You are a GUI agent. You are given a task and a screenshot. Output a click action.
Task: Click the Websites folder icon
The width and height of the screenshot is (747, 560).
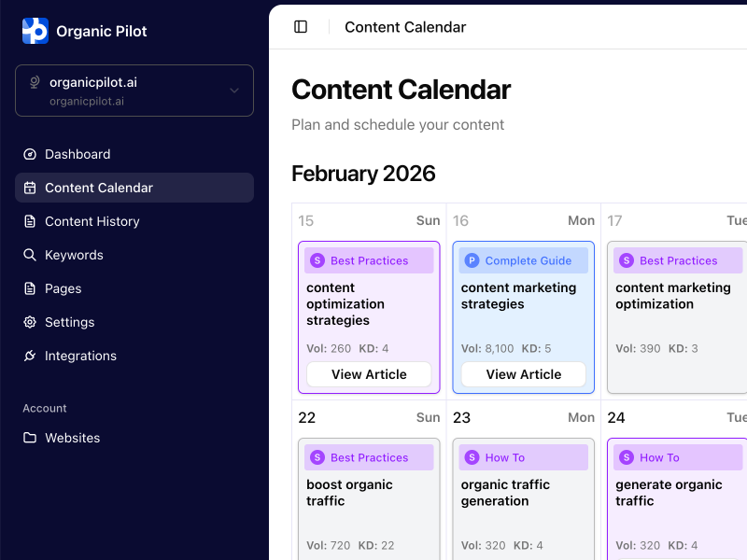(x=30, y=438)
